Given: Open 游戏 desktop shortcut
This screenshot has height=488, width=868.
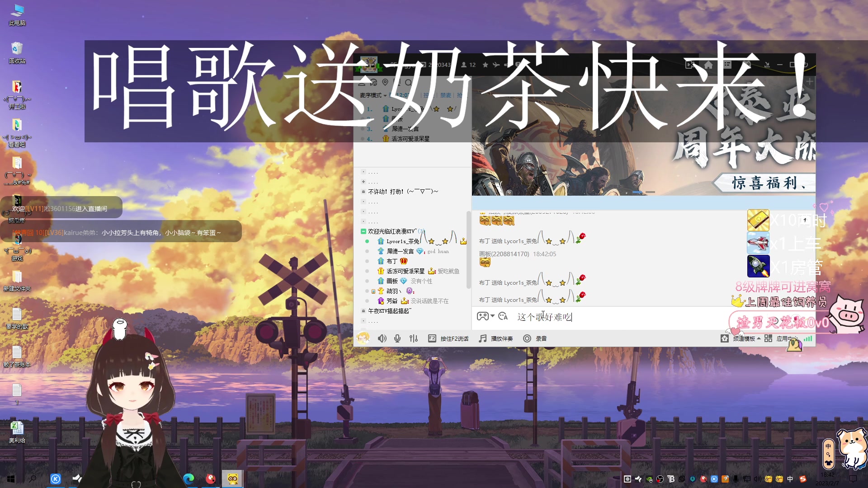Looking at the screenshot, I should pos(17,246).
